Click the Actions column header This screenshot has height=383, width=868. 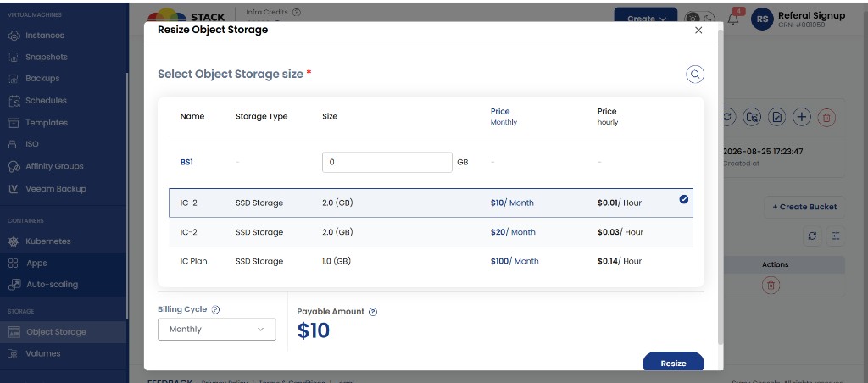(x=775, y=264)
